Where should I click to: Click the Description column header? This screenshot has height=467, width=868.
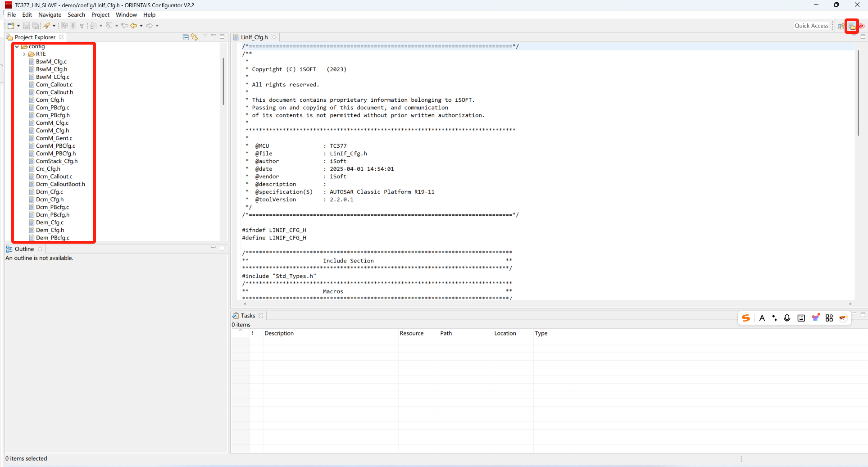[x=279, y=333]
